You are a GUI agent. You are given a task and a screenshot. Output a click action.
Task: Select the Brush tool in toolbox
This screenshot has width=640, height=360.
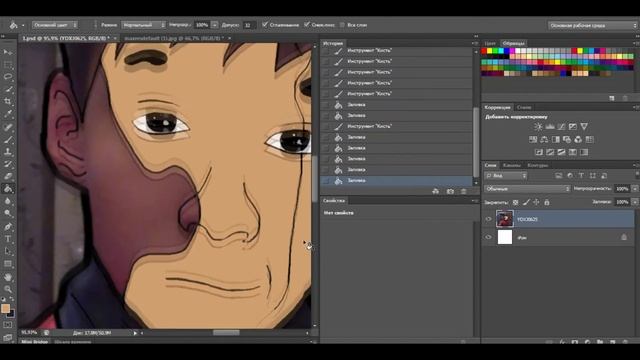click(x=8, y=140)
